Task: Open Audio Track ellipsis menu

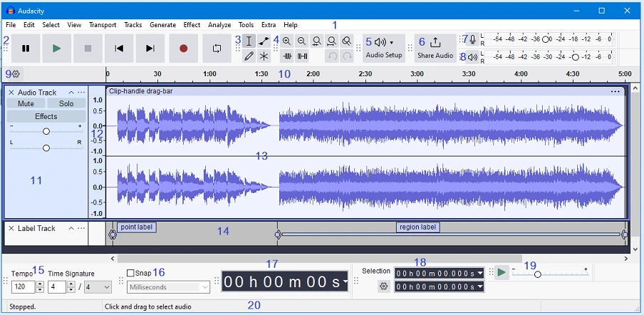Action: 81,93
